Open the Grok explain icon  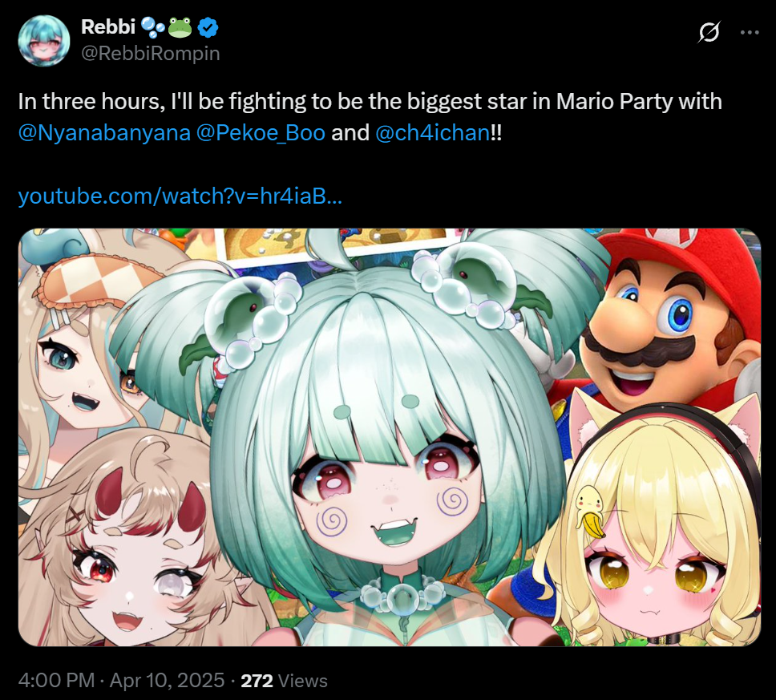[709, 32]
